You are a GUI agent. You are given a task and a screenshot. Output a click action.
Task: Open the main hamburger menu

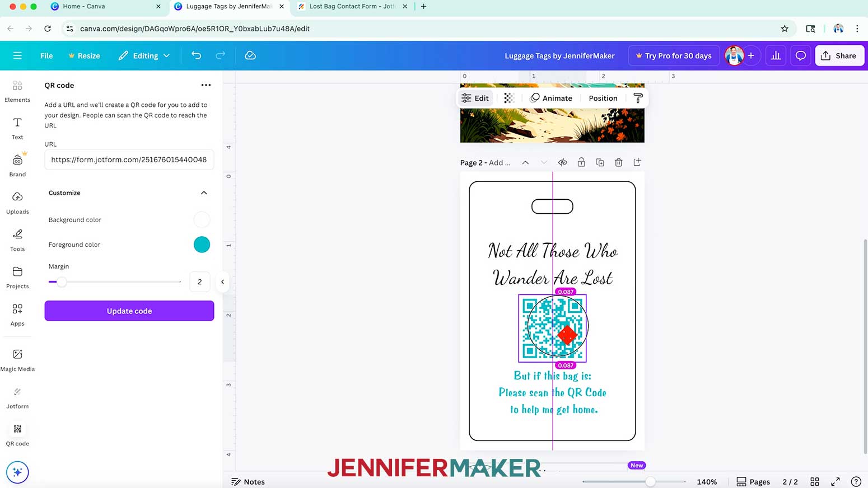click(17, 55)
